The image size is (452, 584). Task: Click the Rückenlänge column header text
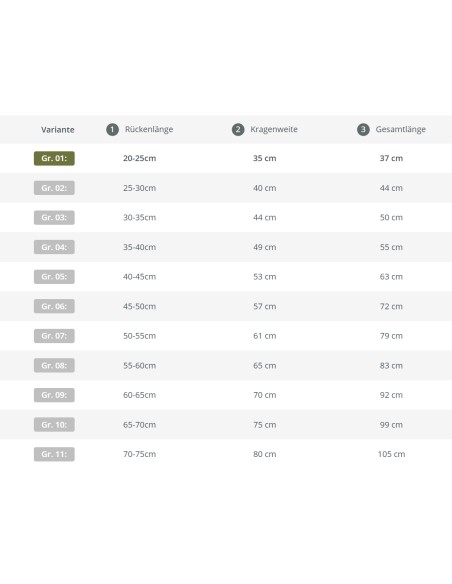point(149,130)
